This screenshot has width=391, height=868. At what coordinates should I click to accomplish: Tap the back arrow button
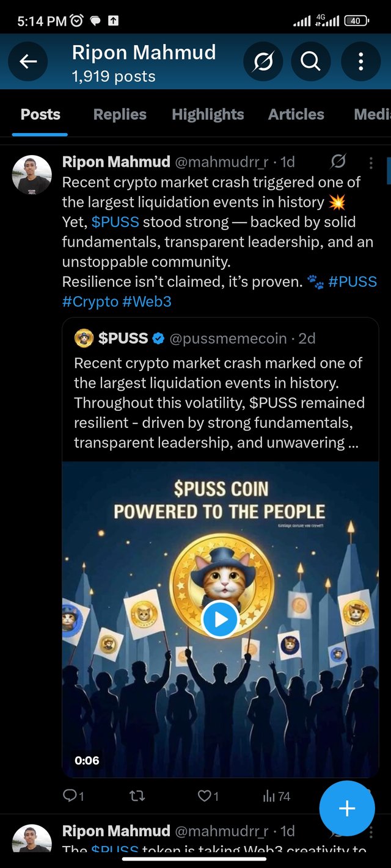pos(28,61)
